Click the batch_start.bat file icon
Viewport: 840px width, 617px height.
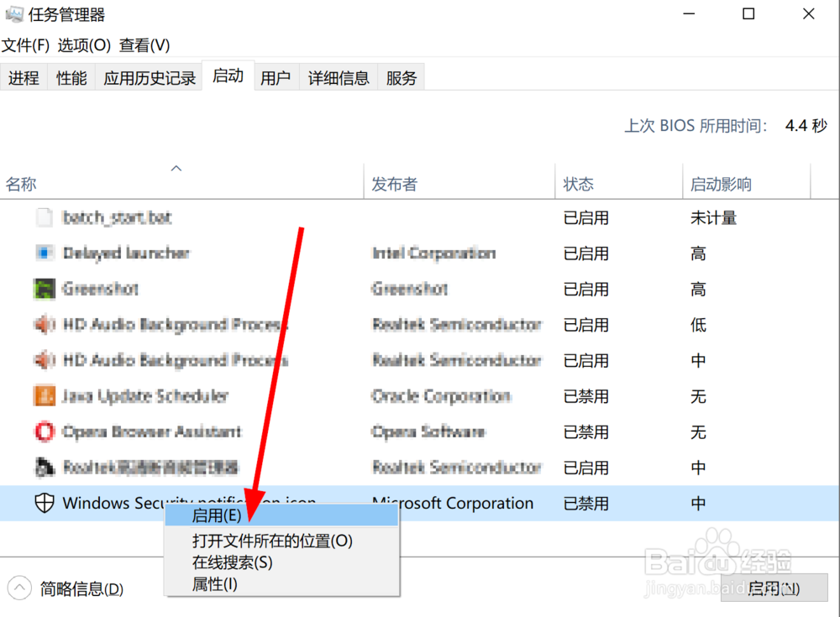(x=44, y=217)
